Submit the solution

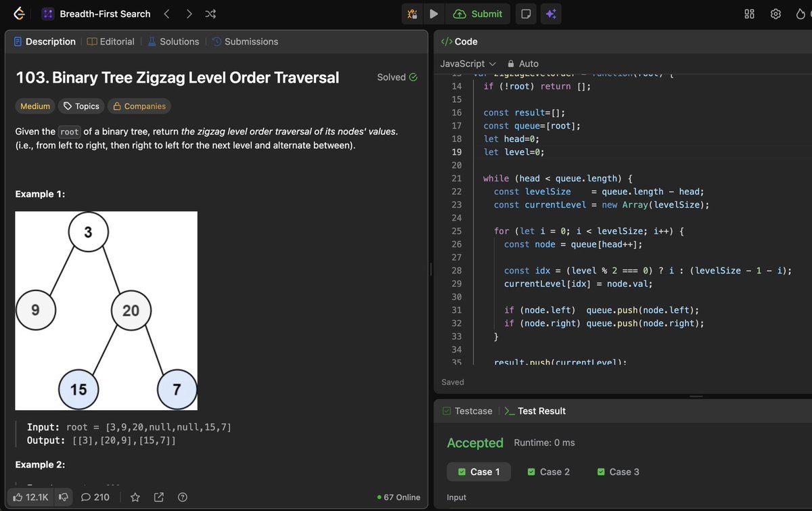[x=478, y=14]
